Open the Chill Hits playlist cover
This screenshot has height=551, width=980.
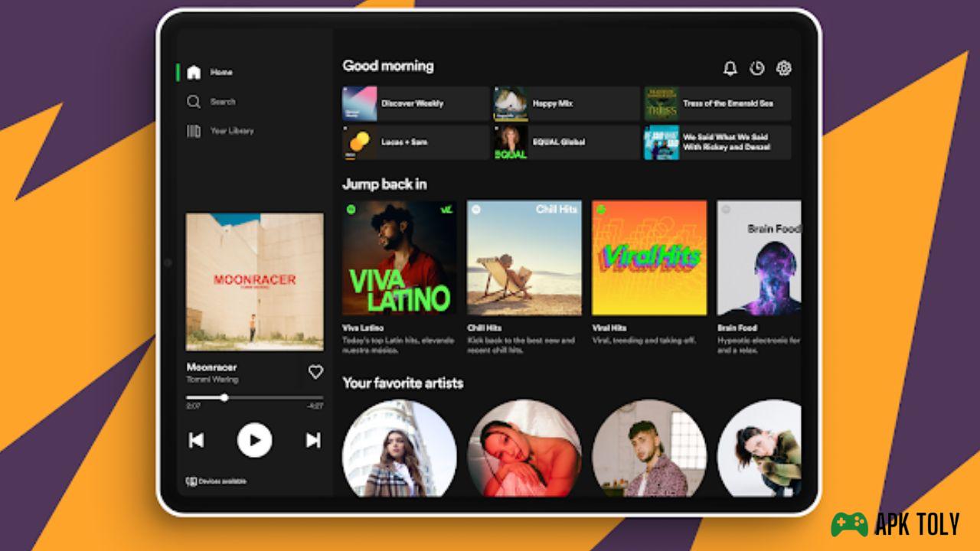pos(524,258)
